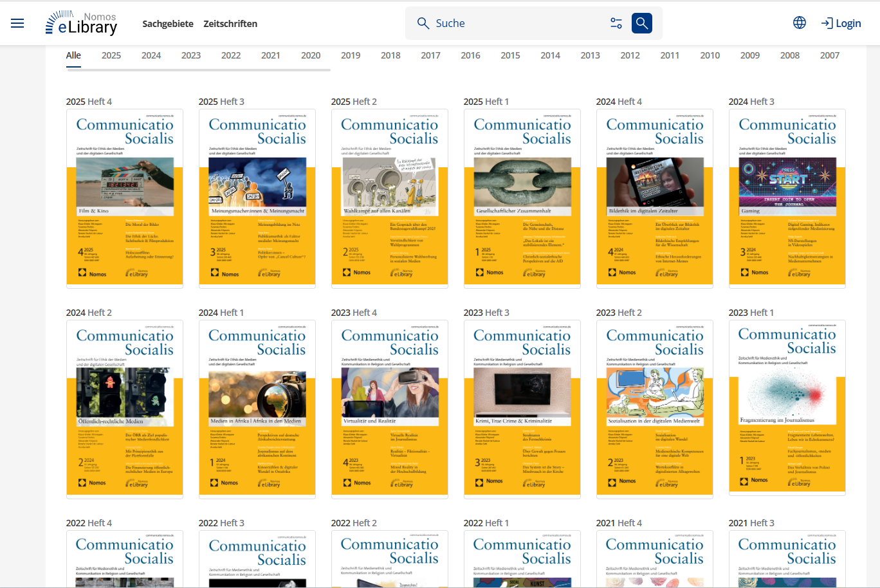Click the 2021 Heft 3 title text
The height and width of the screenshot is (588, 880).
click(751, 523)
